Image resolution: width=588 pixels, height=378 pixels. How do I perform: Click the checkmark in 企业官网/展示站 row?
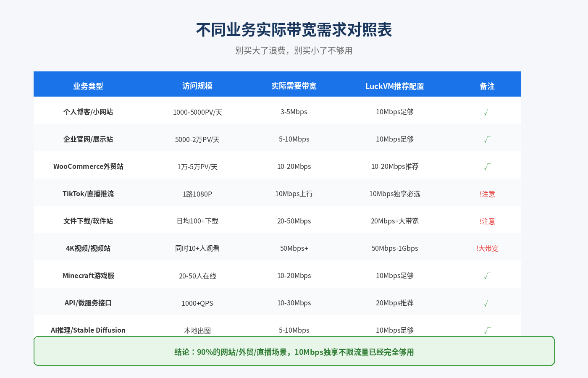(487, 139)
